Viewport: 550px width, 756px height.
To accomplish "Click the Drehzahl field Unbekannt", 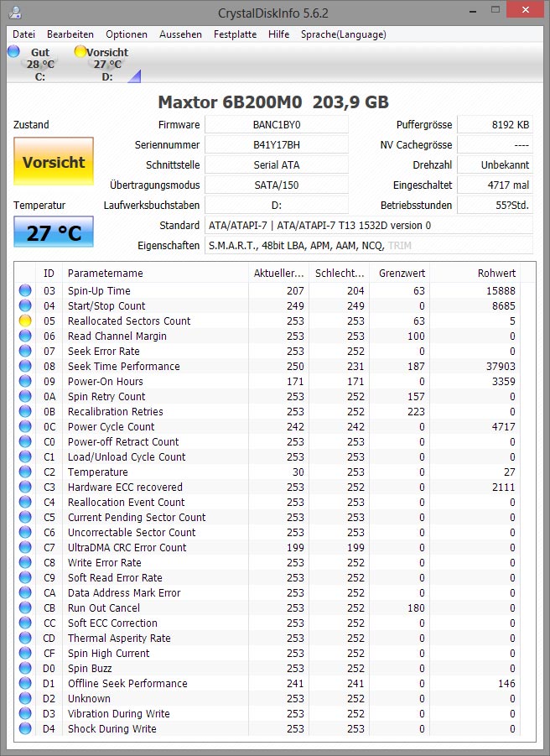I will click(495, 165).
